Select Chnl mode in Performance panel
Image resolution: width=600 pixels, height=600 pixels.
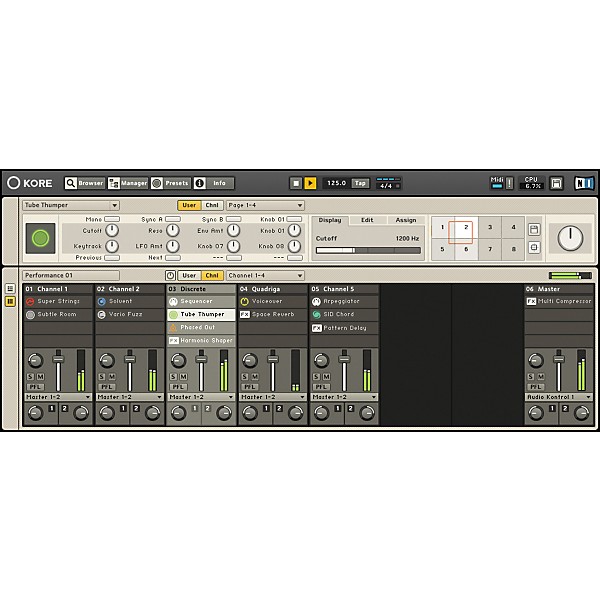(x=212, y=276)
